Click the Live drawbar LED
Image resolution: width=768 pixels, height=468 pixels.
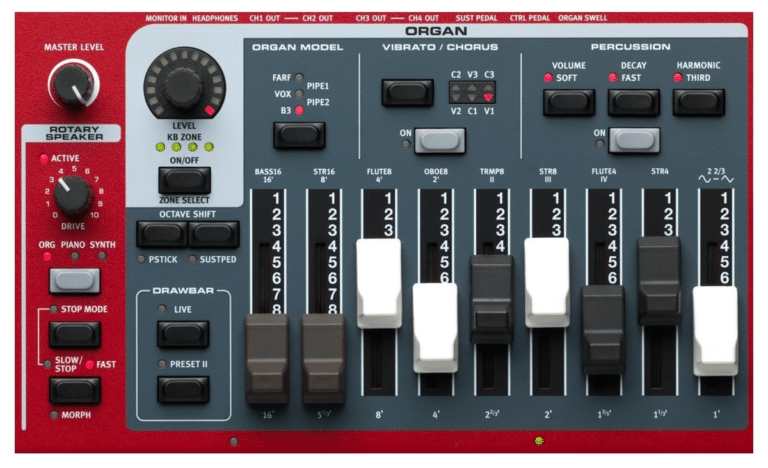162,309
